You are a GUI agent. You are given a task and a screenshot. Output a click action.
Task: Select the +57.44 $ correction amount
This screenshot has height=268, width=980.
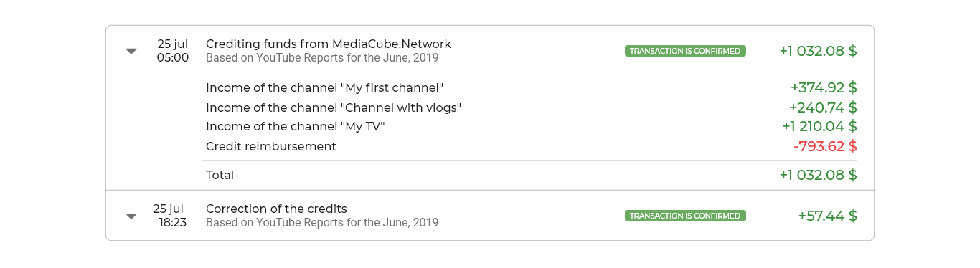[828, 216]
